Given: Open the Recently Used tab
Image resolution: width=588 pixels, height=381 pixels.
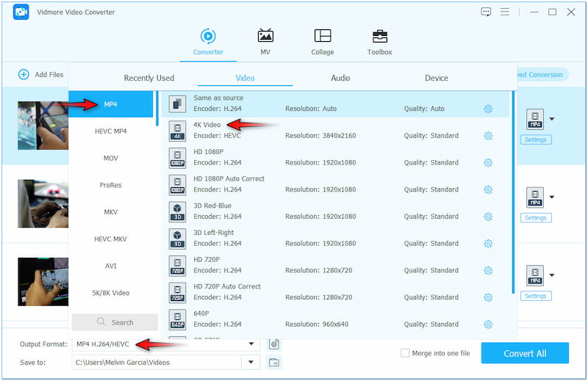Looking at the screenshot, I should point(149,78).
